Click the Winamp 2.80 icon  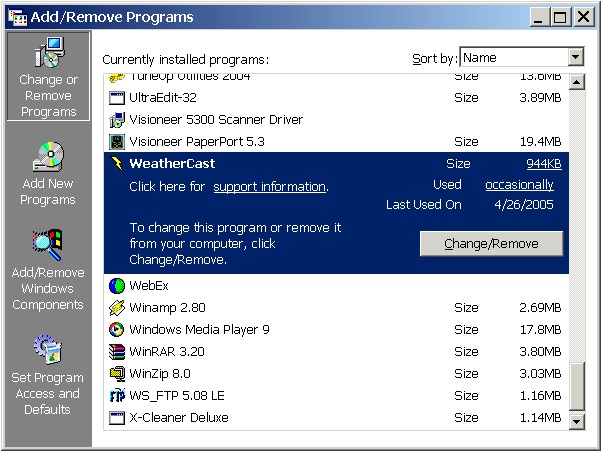(117, 307)
